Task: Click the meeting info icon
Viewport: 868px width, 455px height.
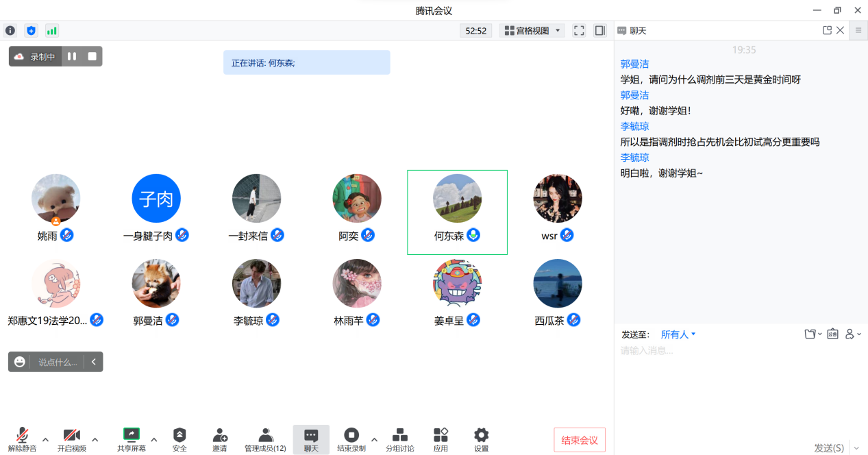Action: 10,31
